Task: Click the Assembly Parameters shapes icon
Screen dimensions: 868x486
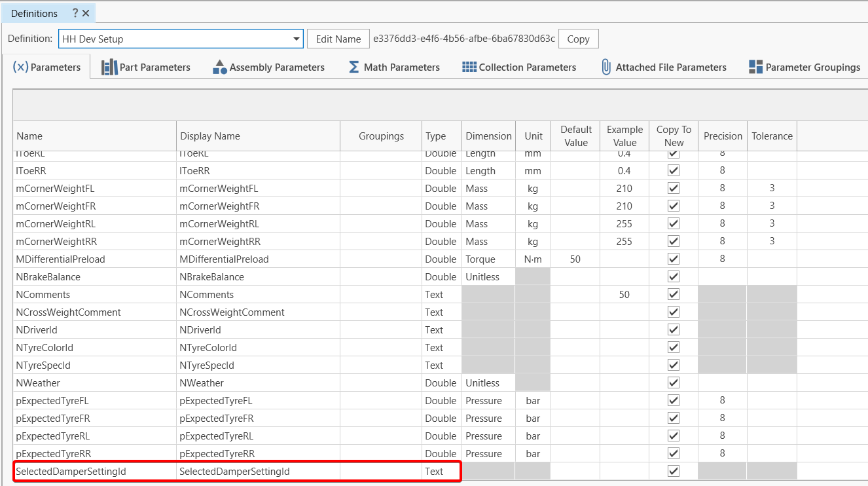Action: point(220,67)
